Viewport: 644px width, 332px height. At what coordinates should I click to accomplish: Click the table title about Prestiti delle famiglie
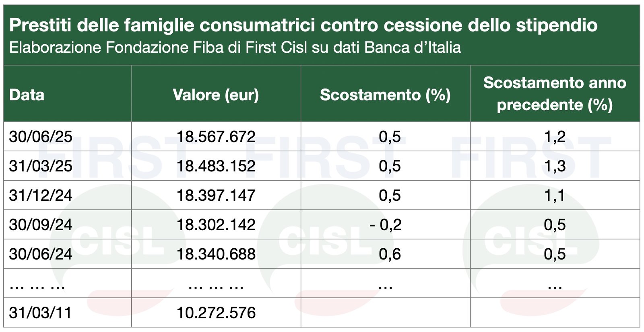pos(303,25)
